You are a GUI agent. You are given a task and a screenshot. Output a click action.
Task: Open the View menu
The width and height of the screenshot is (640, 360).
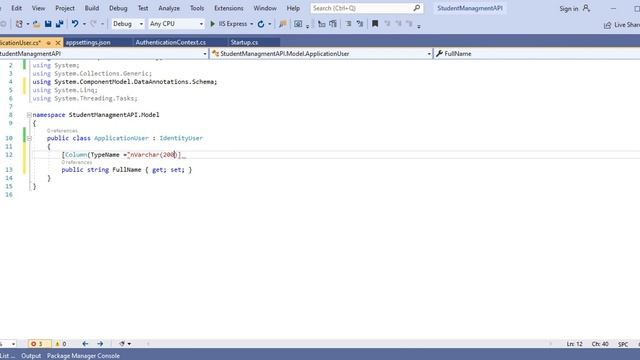point(38,8)
